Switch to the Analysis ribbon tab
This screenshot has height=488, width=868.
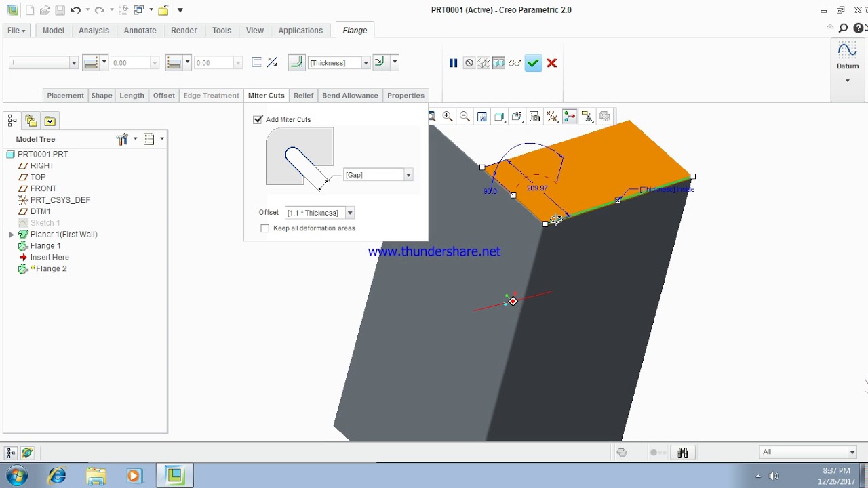point(94,30)
